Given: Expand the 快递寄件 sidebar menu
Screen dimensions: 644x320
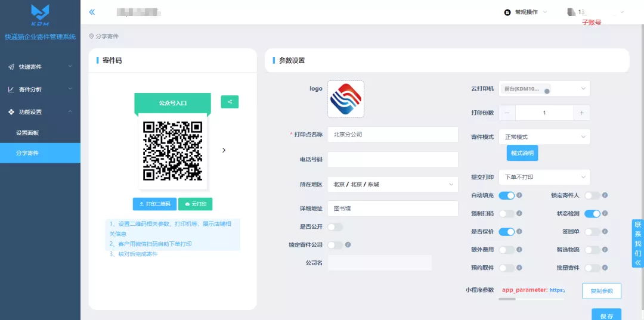Looking at the screenshot, I should click(41, 67).
